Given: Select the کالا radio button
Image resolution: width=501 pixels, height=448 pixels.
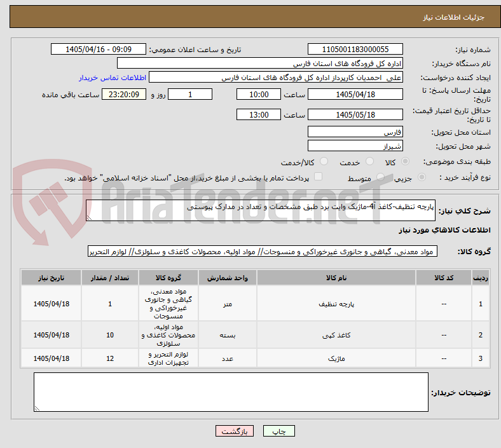Looking at the screenshot, I should point(405,161).
